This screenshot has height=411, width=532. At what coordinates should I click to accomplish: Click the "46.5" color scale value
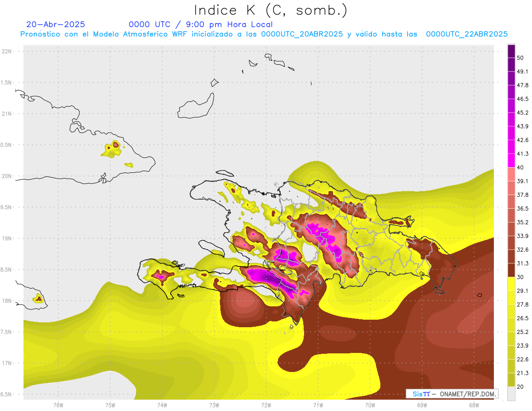(x=523, y=99)
